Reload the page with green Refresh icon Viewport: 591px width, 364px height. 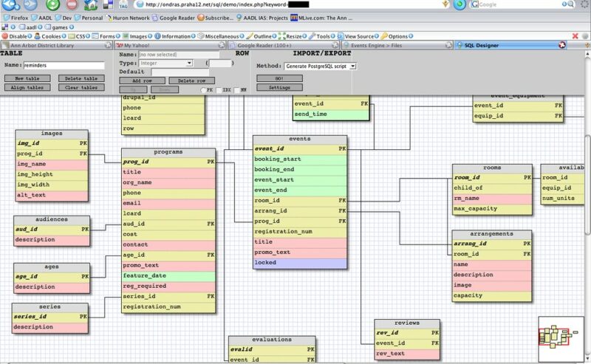(x=52, y=4)
